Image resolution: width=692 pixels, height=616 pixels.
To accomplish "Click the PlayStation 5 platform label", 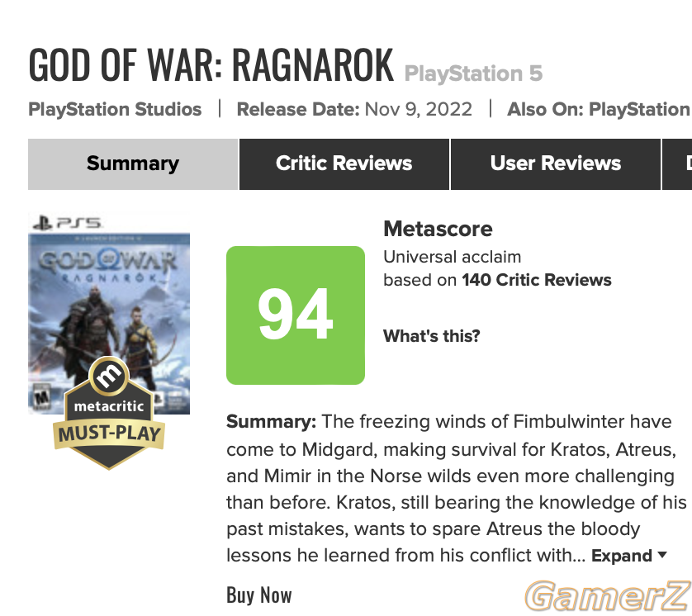I will (473, 73).
